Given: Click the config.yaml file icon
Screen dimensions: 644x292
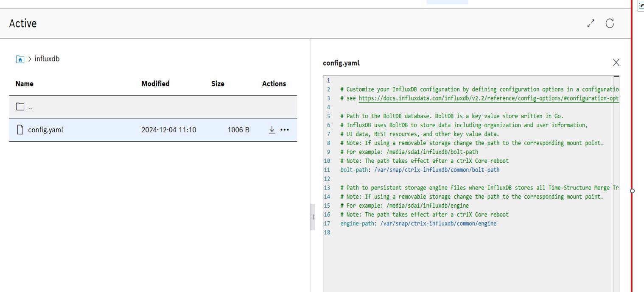Looking at the screenshot, I should pyautogui.click(x=20, y=130).
